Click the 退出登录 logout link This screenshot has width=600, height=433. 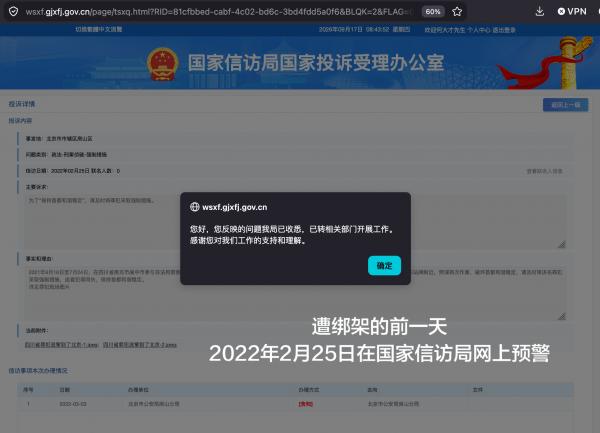click(x=504, y=30)
